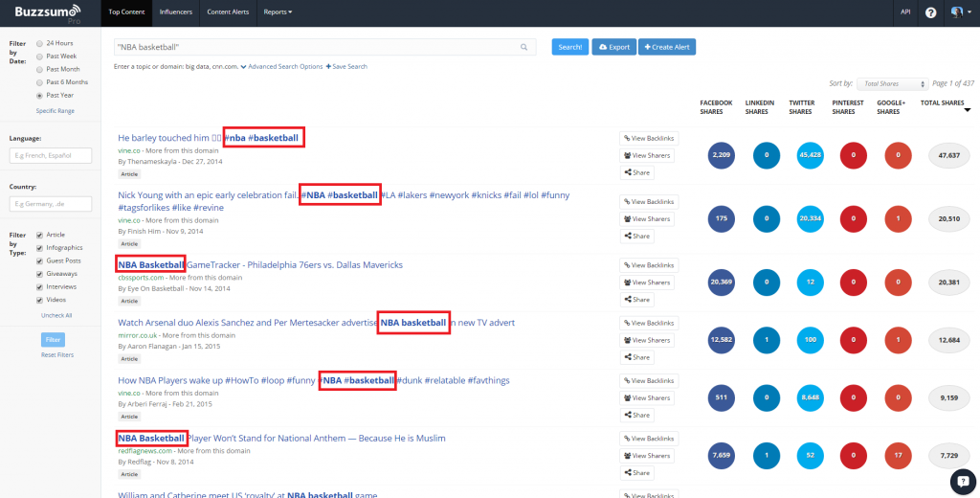Share the Nick Young celebration fail result
Screen dimensions: 980x498
[x=636, y=237]
